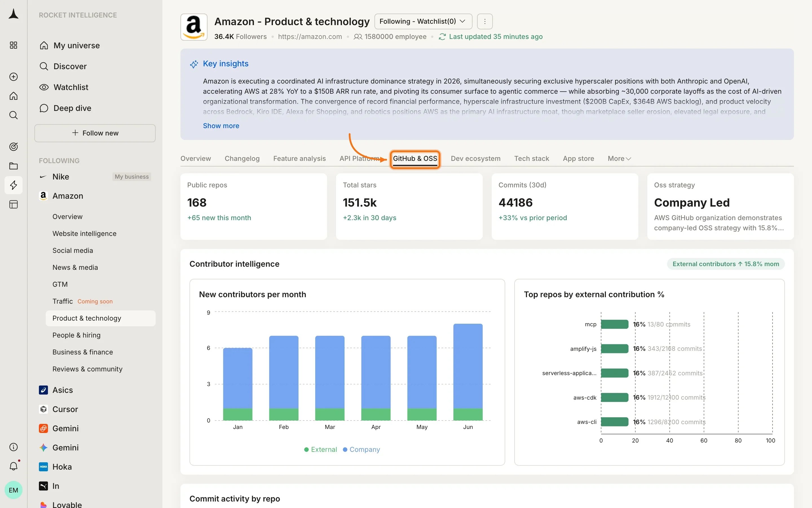Click the info circle icon in rail
The width and height of the screenshot is (812, 508).
pyautogui.click(x=14, y=447)
